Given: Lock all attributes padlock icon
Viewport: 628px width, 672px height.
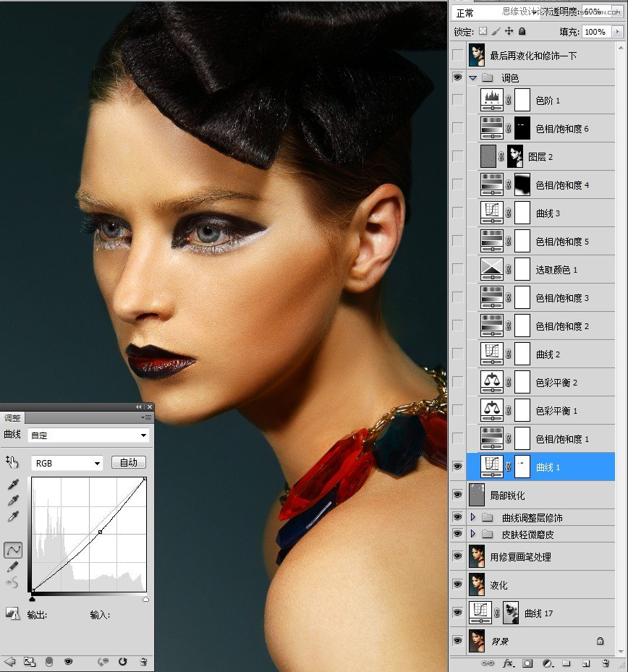Looking at the screenshot, I should [x=522, y=31].
